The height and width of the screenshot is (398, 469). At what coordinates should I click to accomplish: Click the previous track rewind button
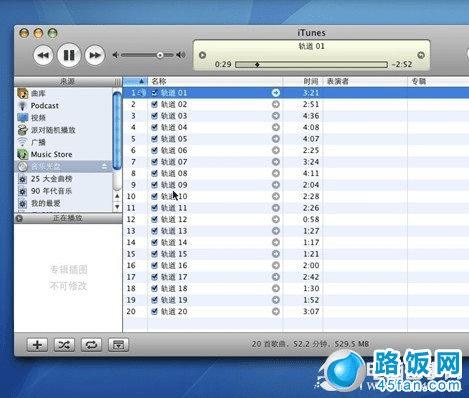pos(43,55)
